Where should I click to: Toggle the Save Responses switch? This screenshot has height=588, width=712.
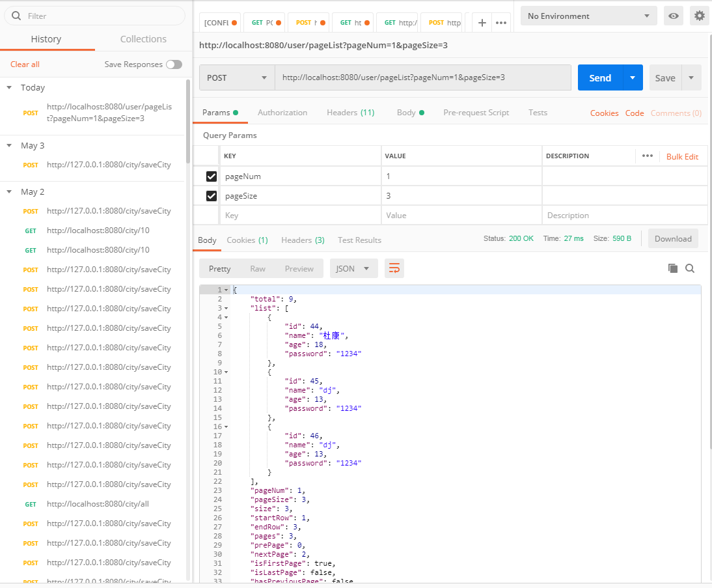pos(174,64)
